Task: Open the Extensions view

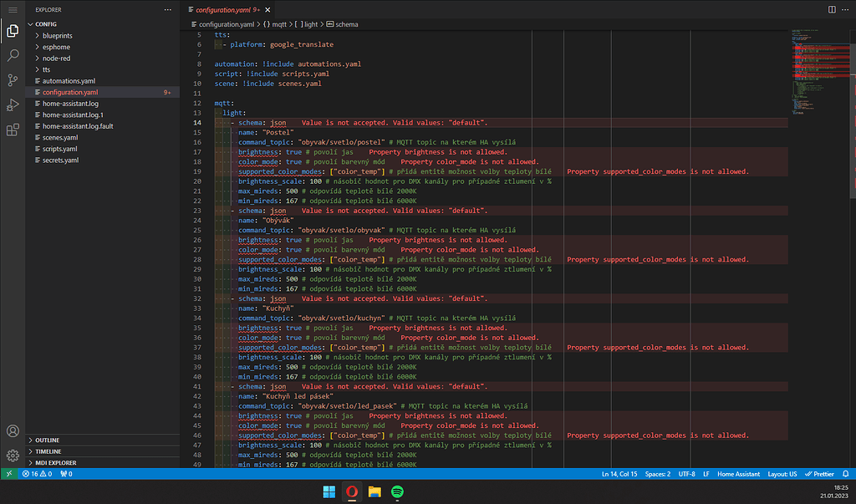Action: 13,130
